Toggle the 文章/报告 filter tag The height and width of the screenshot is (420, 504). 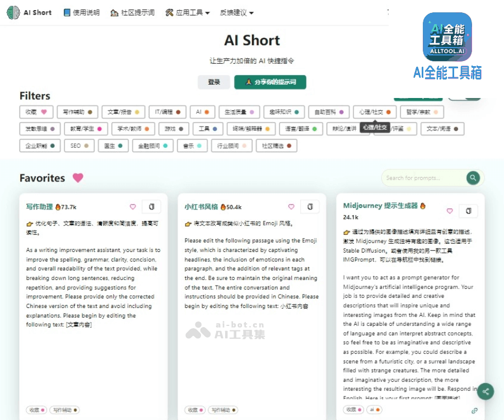[123, 112]
